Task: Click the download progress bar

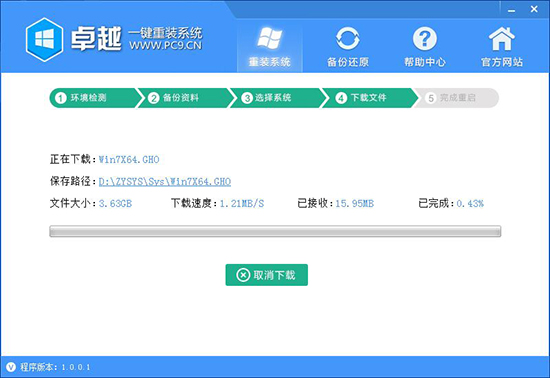Action: click(x=275, y=231)
